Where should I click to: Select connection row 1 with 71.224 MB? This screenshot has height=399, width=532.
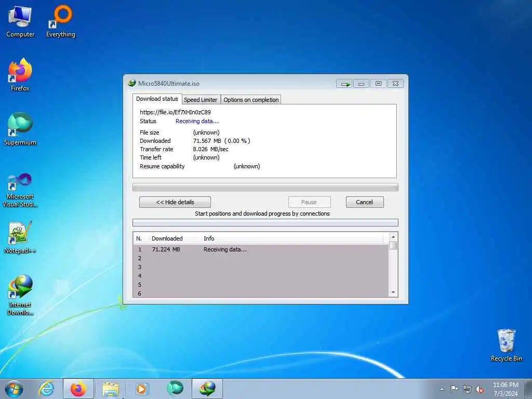[261, 249]
